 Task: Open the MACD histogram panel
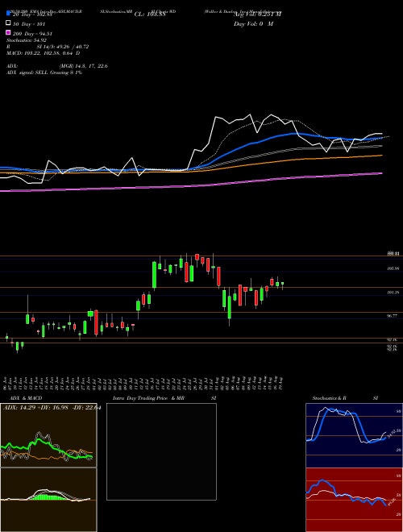coord(48,500)
